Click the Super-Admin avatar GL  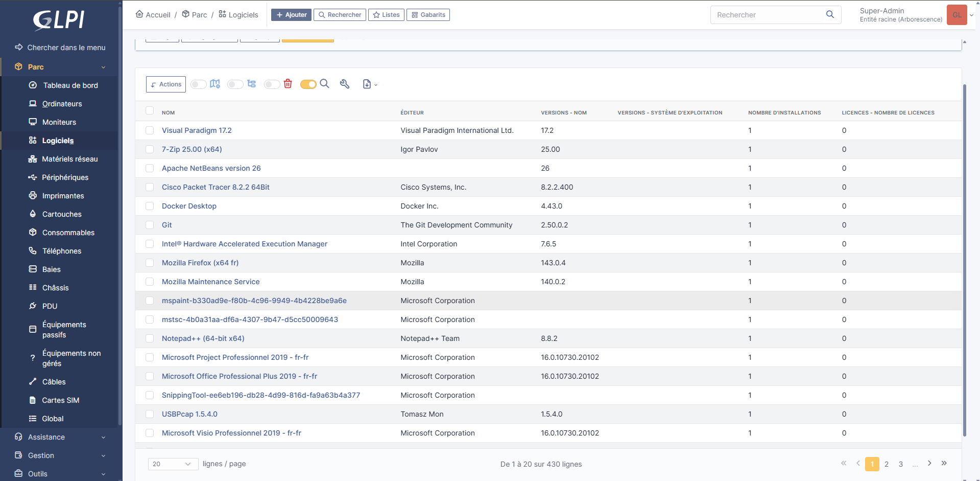957,15
